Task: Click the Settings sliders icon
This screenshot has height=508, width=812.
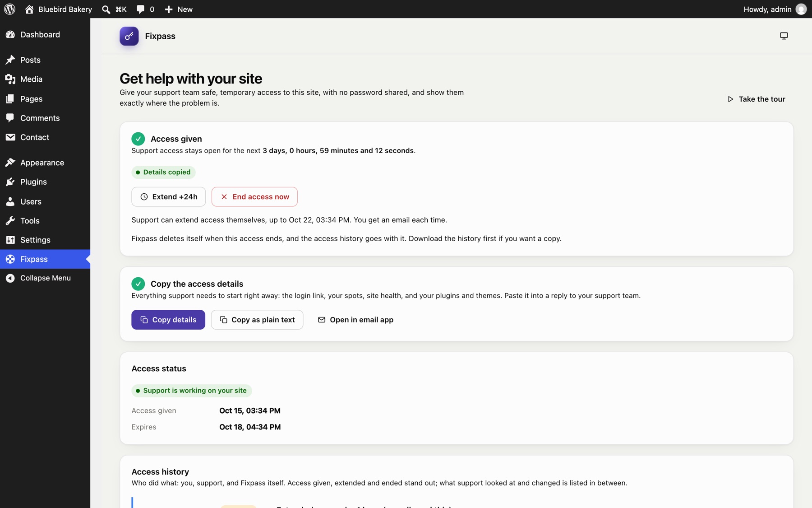Action: [x=10, y=240]
